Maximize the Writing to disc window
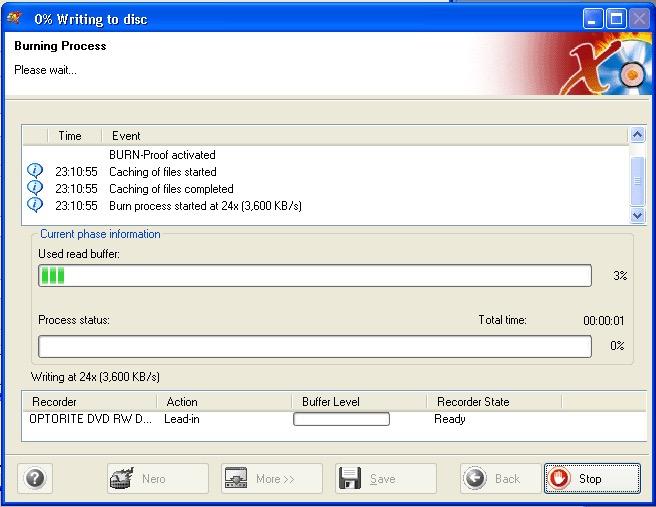 pyautogui.click(x=616, y=19)
